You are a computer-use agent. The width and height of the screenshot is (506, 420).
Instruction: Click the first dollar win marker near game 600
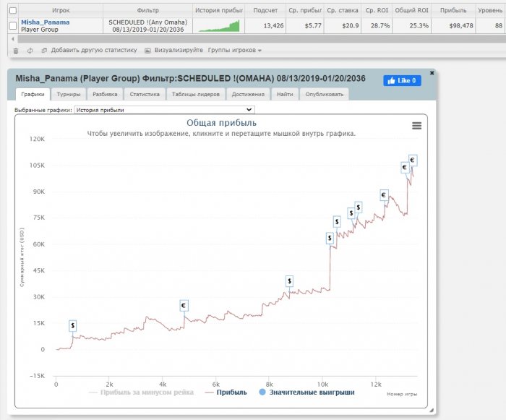point(72,325)
